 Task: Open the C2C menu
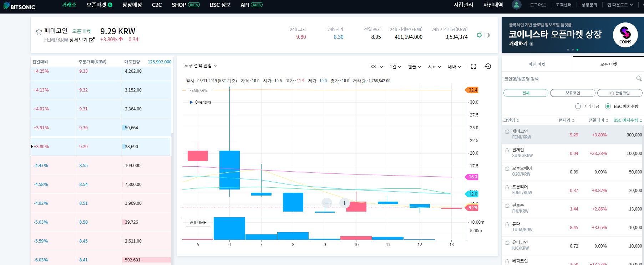(x=157, y=5)
